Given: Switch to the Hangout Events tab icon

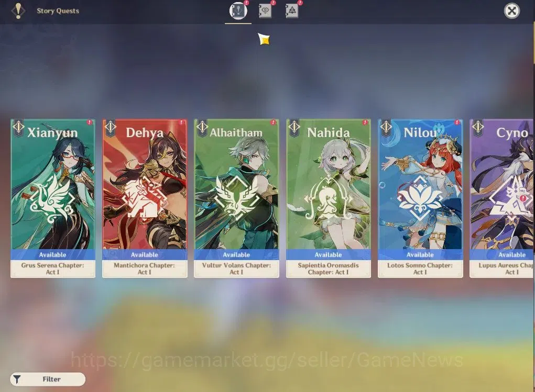Looking at the screenshot, I should pyautogui.click(x=265, y=10).
